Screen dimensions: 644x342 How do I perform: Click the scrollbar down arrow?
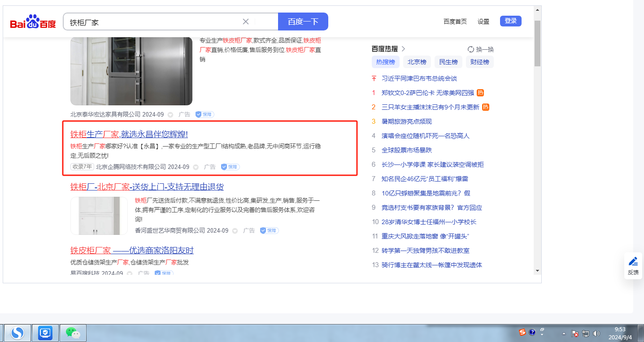tap(537, 271)
